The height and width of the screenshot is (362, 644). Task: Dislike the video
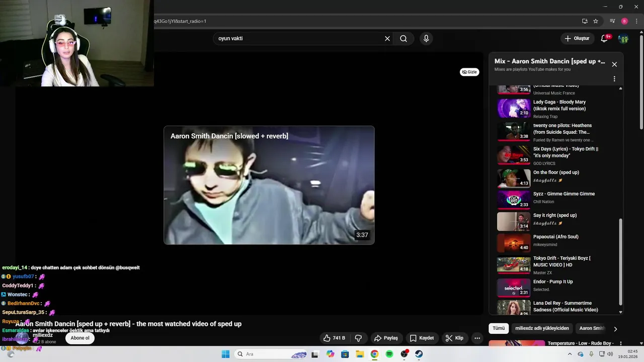pyautogui.click(x=359, y=338)
